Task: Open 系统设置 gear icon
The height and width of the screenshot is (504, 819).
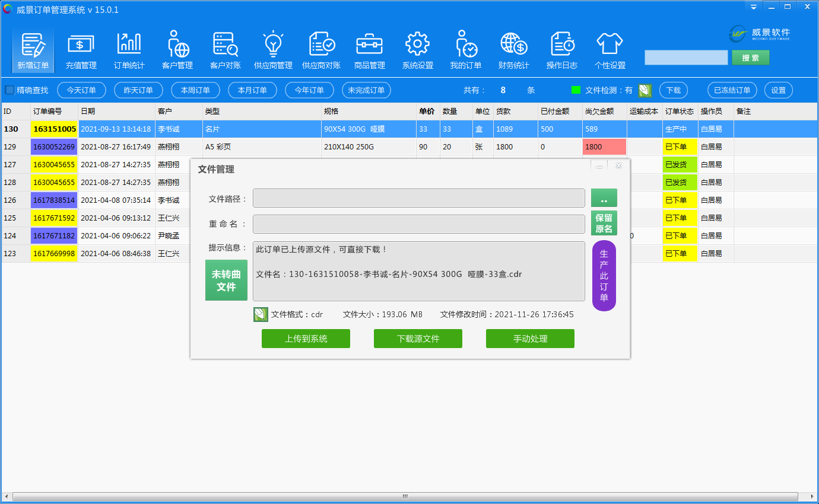Action: pyautogui.click(x=417, y=50)
